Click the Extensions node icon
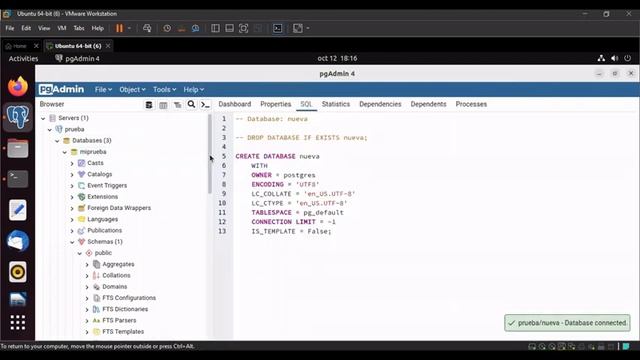Image resolution: width=640 pixels, height=360 pixels. tap(81, 197)
